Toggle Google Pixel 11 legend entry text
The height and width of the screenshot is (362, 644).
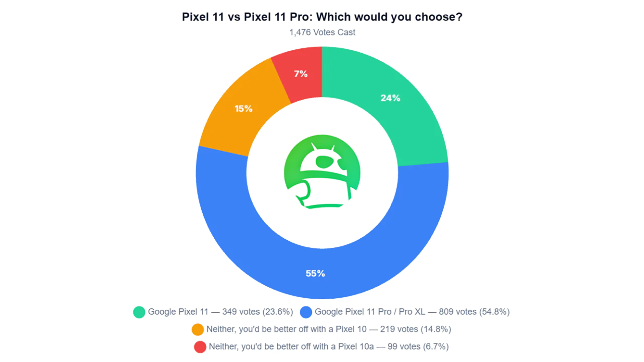(220, 312)
